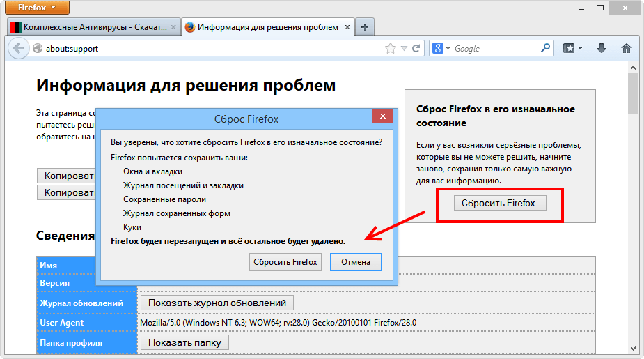The height and width of the screenshot is (359, 644).
Task: Click the scrollbar down arrow
Action: [x=633, y=349]
